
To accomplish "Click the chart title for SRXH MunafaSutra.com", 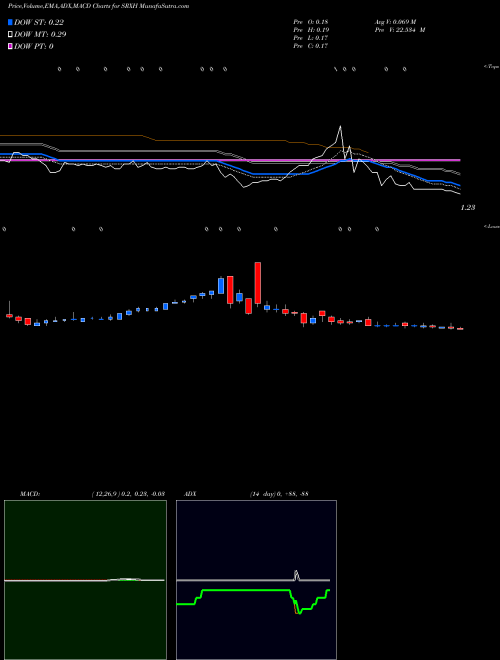I will (98, 6).
